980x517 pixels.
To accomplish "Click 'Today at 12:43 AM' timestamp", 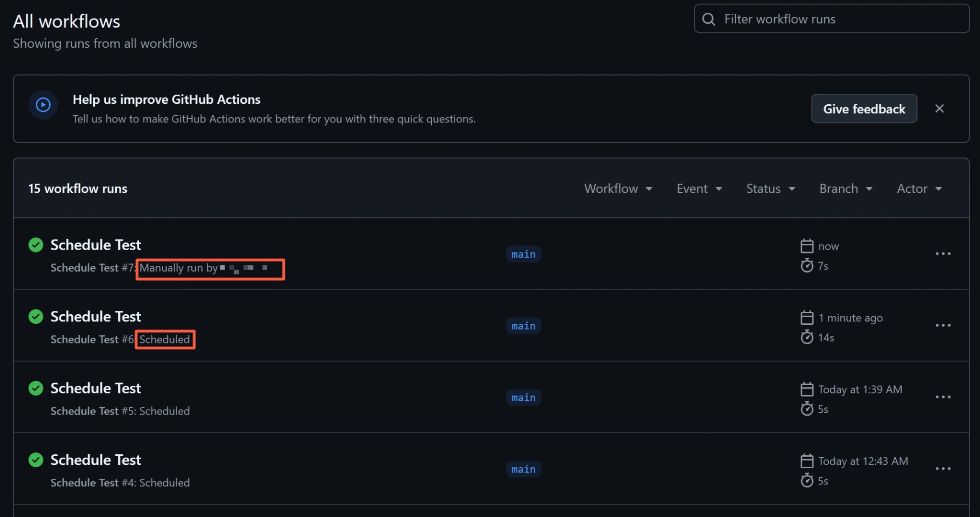I will [x=863, y=461].
